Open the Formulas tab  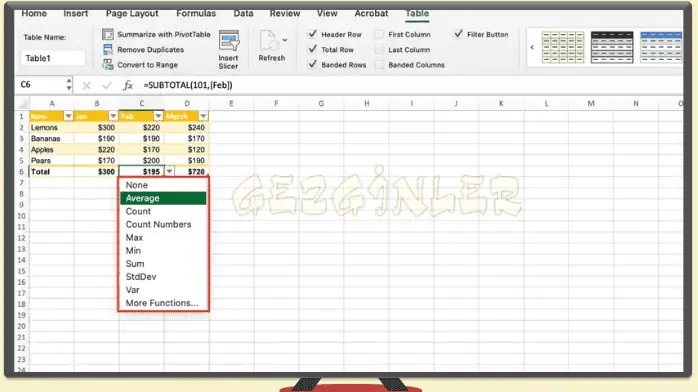(x=196, y=13)
